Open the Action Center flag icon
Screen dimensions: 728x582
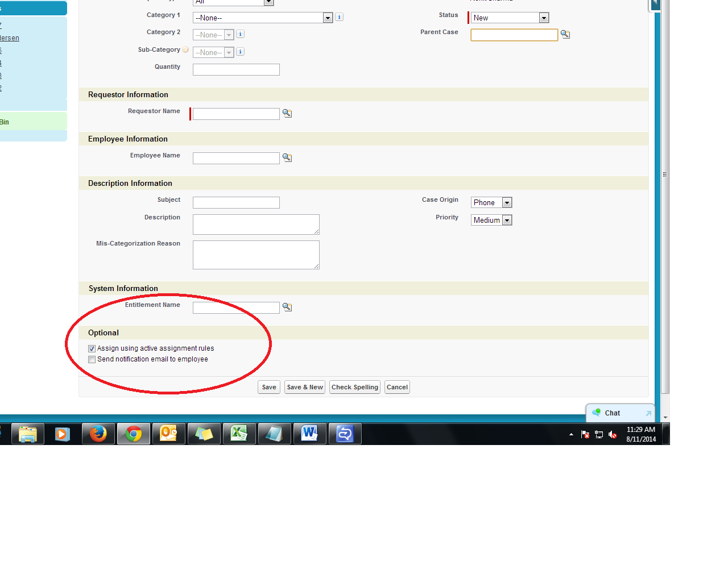[x=585, y=434]
